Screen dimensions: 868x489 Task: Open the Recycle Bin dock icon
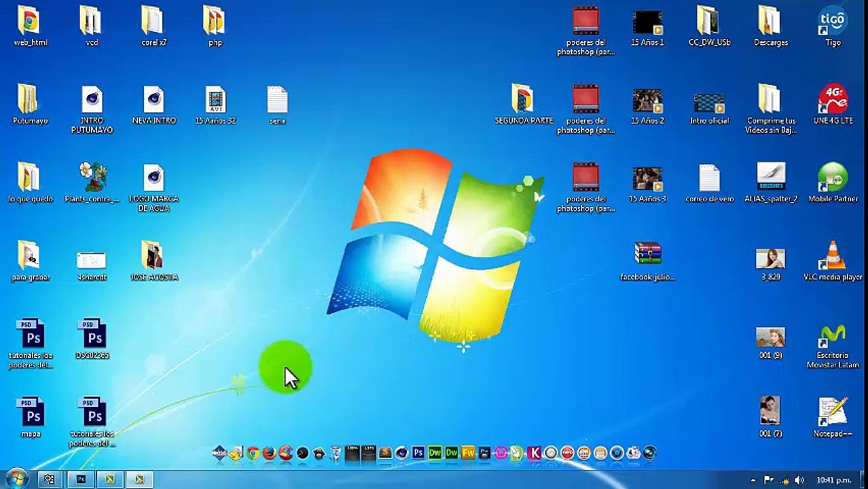[x=336, y=453]
